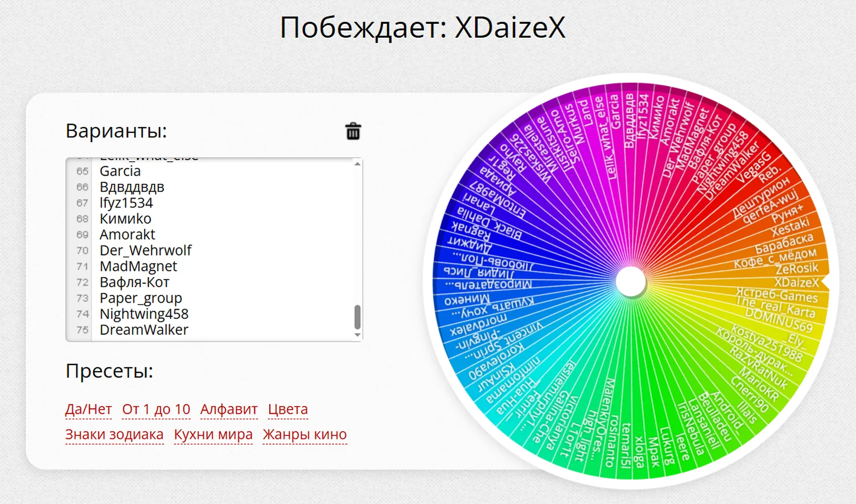Load the Цвета preset

[288, 409]
